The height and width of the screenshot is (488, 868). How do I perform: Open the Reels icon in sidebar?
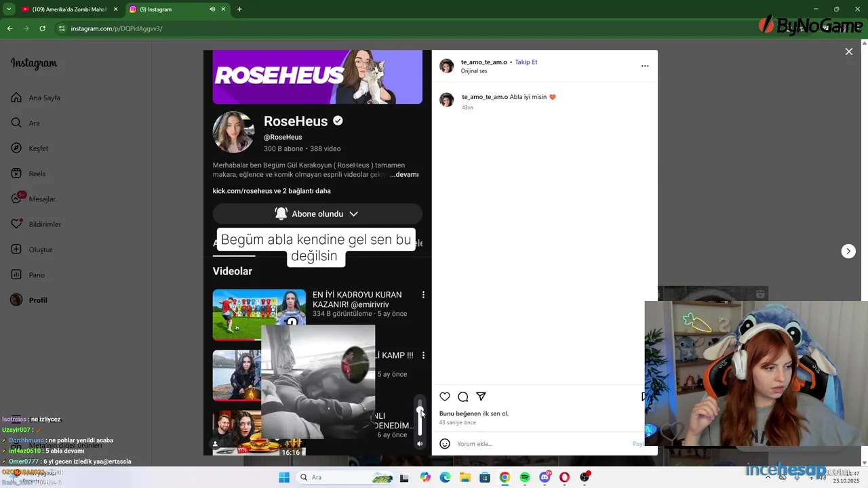(16, 174)
